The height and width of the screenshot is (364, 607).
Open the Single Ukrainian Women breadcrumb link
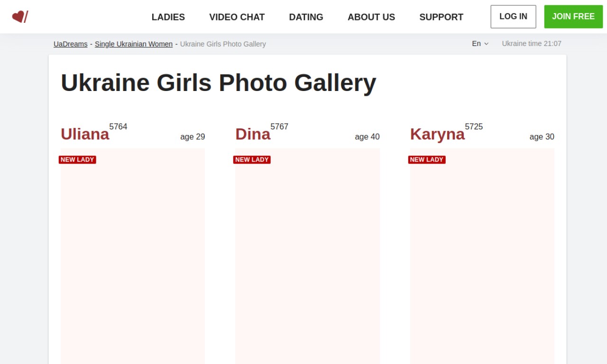[x=133, y=44]
